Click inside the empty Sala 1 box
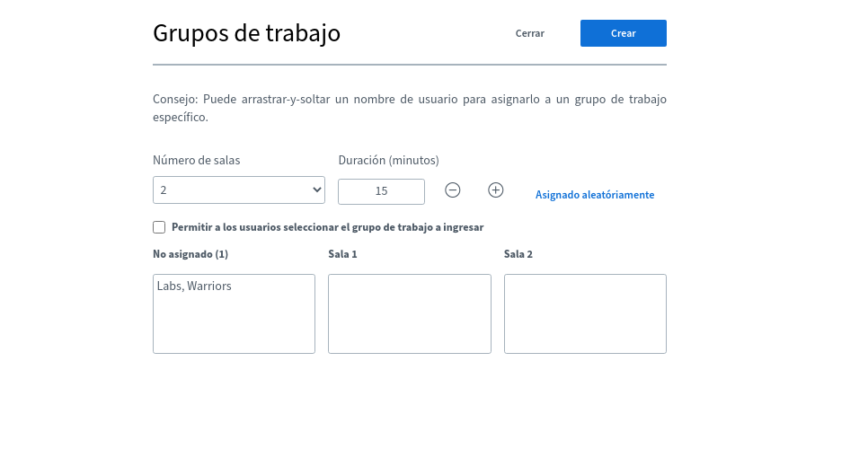 click(409, 313)
